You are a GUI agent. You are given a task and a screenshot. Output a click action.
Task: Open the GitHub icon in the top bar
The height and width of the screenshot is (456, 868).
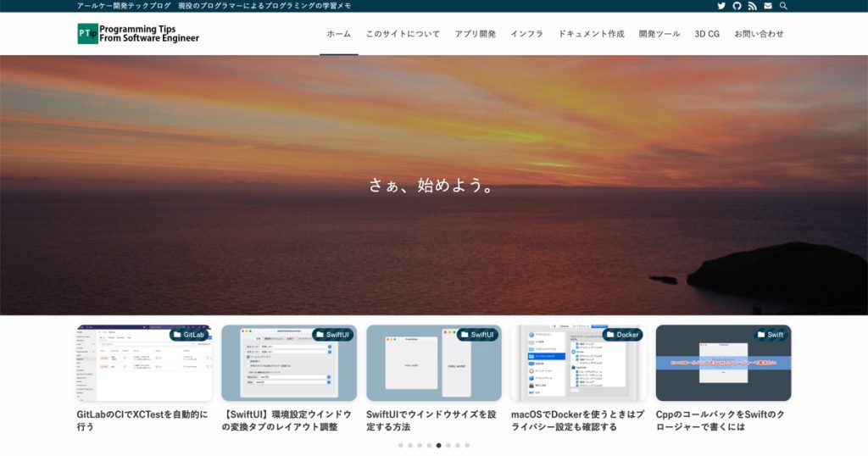click(737, 6)
